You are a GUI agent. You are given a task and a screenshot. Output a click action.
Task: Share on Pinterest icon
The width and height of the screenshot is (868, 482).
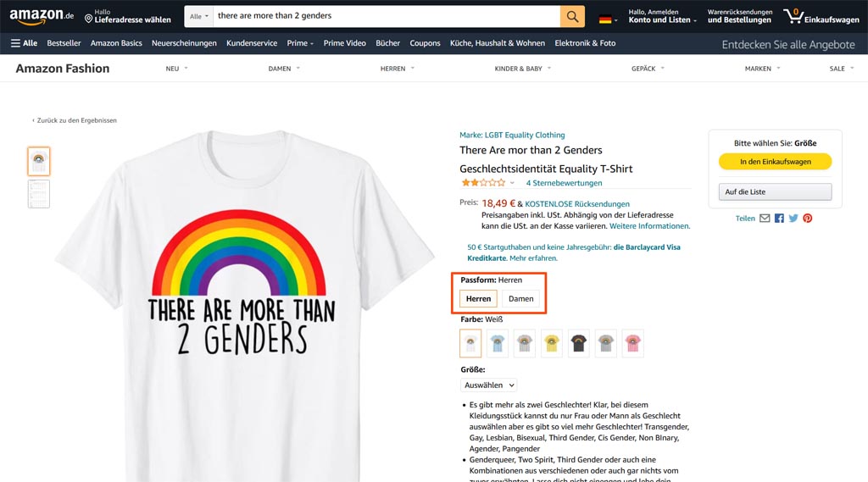click(808, 219)
